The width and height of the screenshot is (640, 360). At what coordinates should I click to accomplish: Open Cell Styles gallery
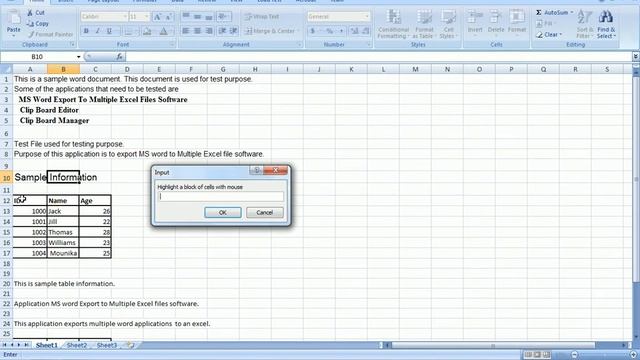tap(448, 24)
